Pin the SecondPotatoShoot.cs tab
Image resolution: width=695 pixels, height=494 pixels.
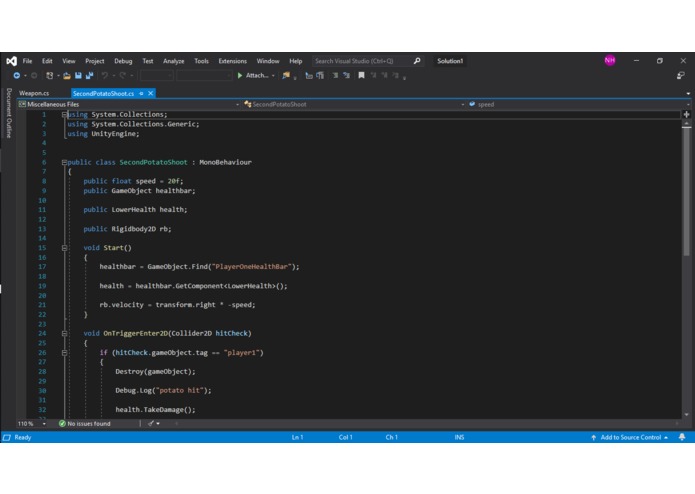click(141, 93)
